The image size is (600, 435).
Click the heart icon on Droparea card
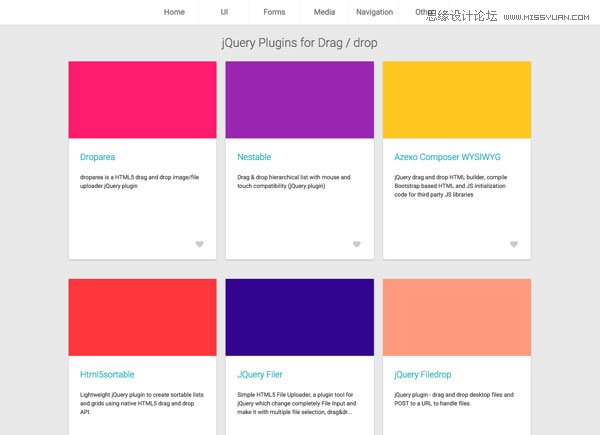[x=199, y=244]
